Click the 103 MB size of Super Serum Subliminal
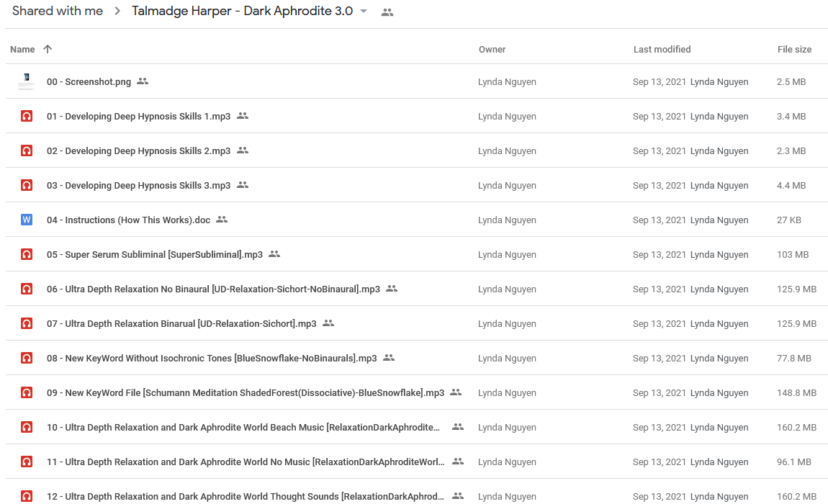 pos(793,255)
